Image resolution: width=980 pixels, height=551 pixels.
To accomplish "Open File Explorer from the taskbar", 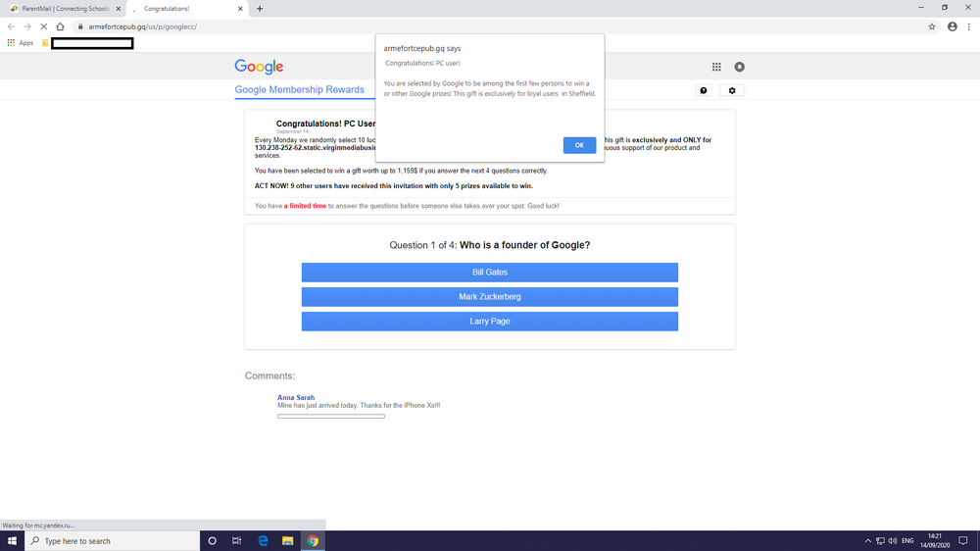I will [287, 540].
